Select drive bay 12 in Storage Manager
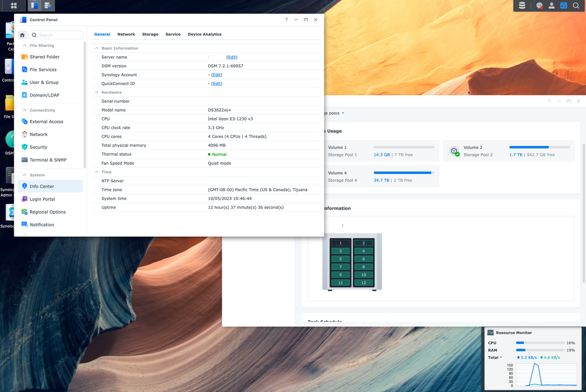Viewport: 586px width, 392px height. pyautogui.click(x=363, y=283)
